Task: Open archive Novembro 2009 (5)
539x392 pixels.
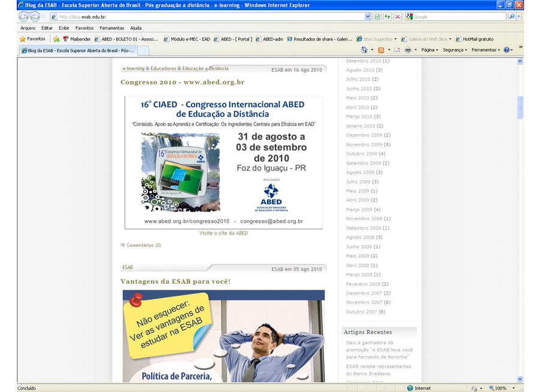Action: click(368, 144)
